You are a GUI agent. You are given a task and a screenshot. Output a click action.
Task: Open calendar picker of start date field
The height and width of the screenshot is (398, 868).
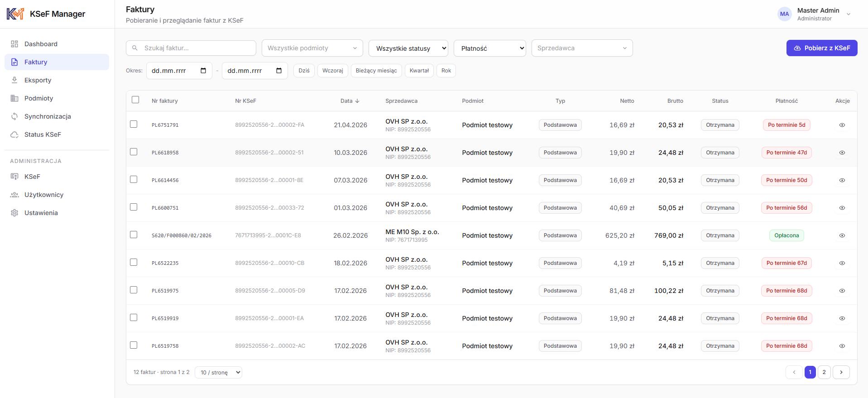coord(203,71)
